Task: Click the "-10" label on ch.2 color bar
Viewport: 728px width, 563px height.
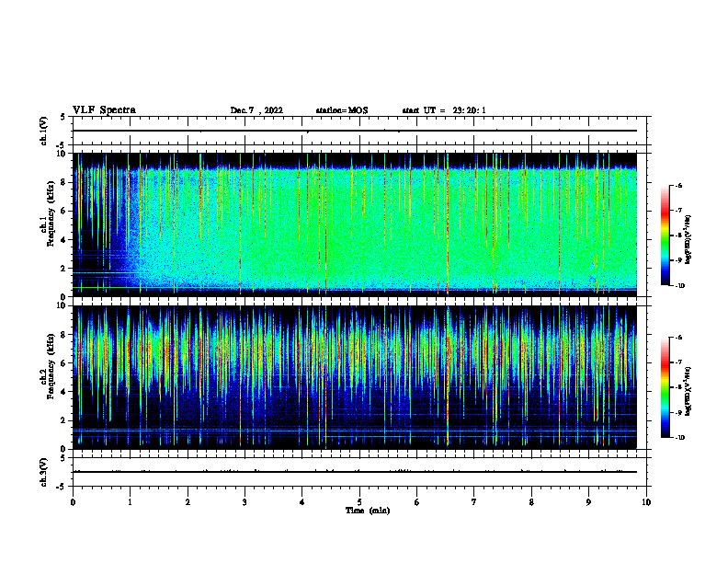Action: point(680,438)
